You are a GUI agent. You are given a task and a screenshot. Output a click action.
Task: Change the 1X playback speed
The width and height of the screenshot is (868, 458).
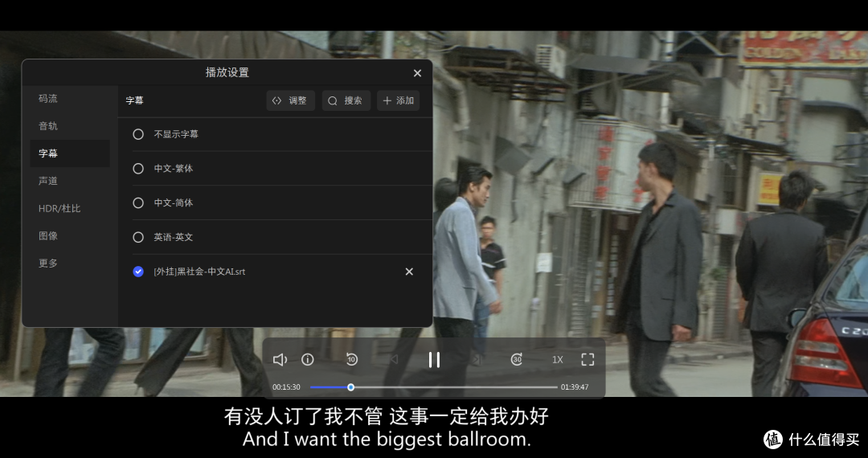click(558, 359)
